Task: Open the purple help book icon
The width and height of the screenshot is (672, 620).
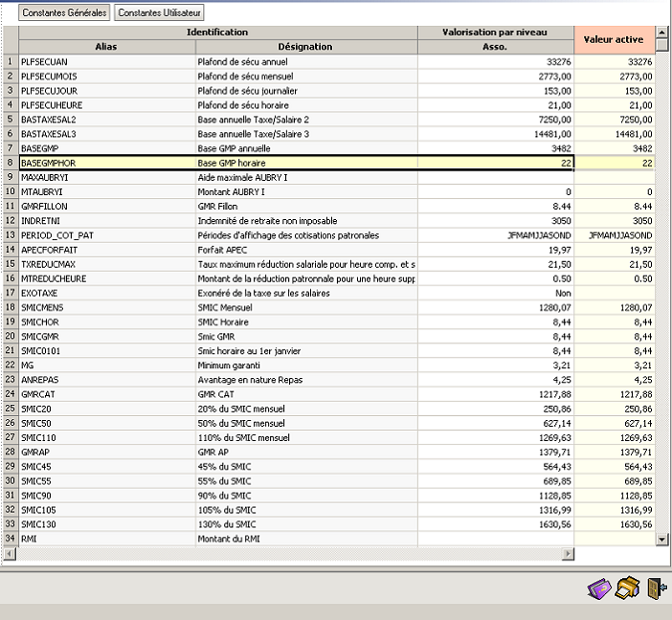Action: [599, 588]
